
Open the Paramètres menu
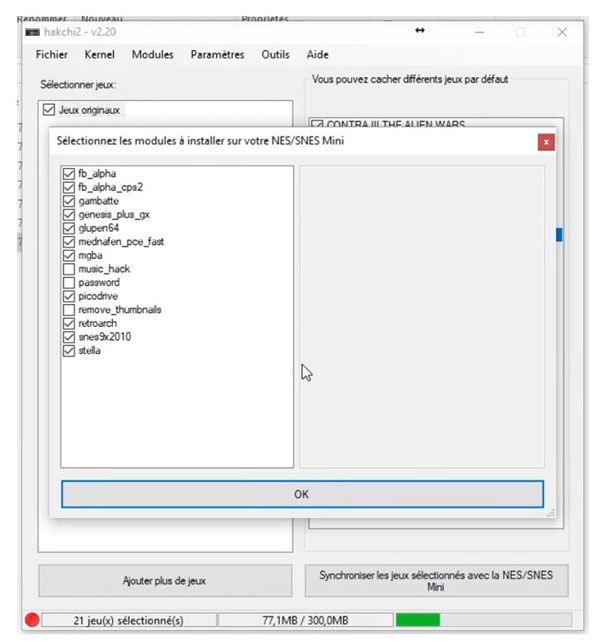coord(217,55)
